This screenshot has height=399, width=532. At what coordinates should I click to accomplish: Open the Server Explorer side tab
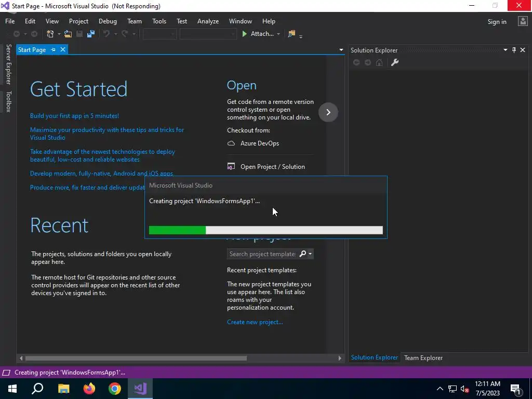pos(8,64)
